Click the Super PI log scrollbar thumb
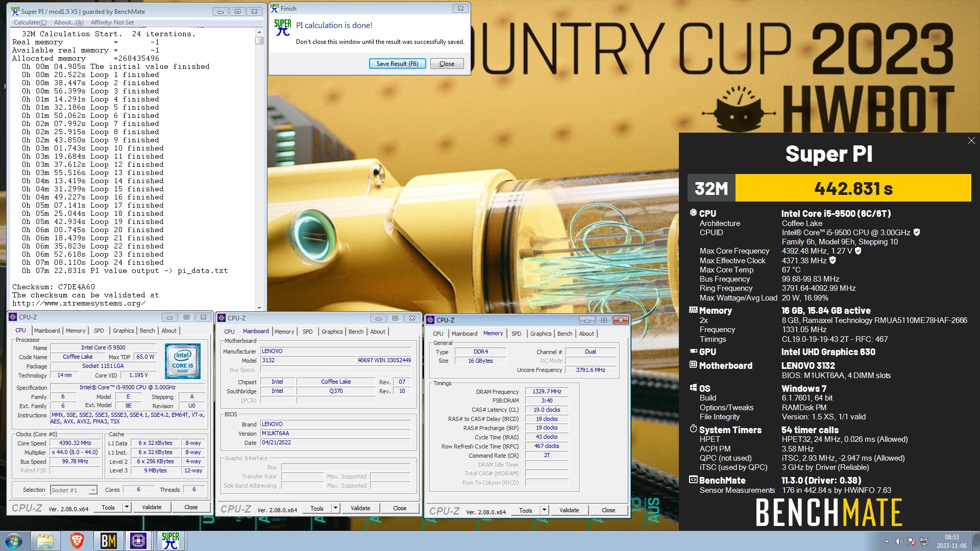The width and height of the screenshot is (980, 551). pos(259,40)
